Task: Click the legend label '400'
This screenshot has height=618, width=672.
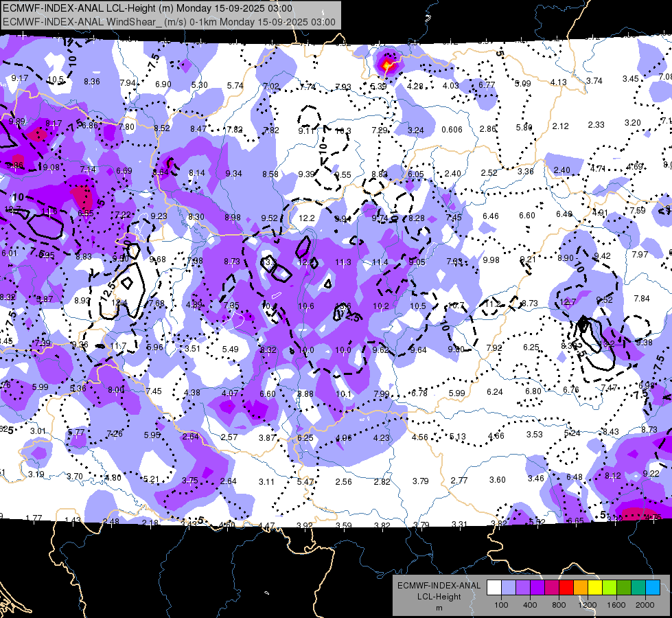Action: tap(530, 605)
